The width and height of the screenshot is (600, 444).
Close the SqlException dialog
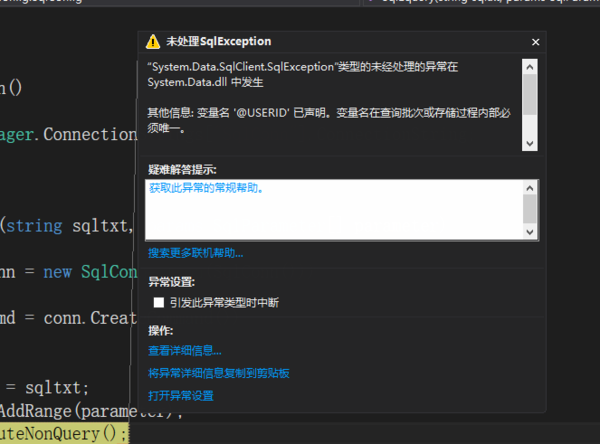point(535,42)
